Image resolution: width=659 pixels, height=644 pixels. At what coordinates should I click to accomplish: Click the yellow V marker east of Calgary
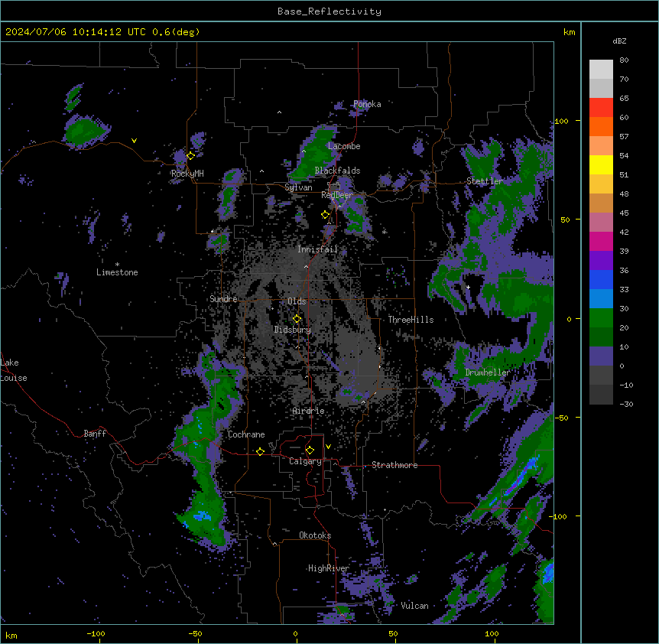[328, 447]
